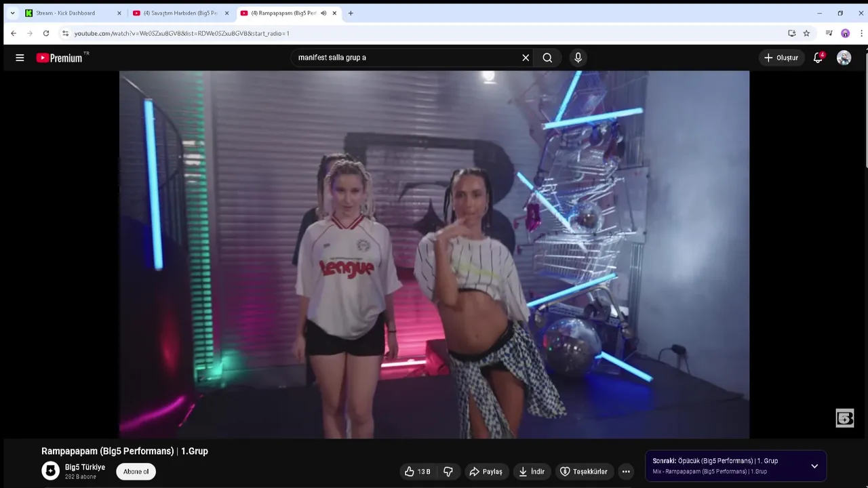Send thanks via Teşekkürler button
The width and height of the screenshot is (868, 488).
point(584,472)
